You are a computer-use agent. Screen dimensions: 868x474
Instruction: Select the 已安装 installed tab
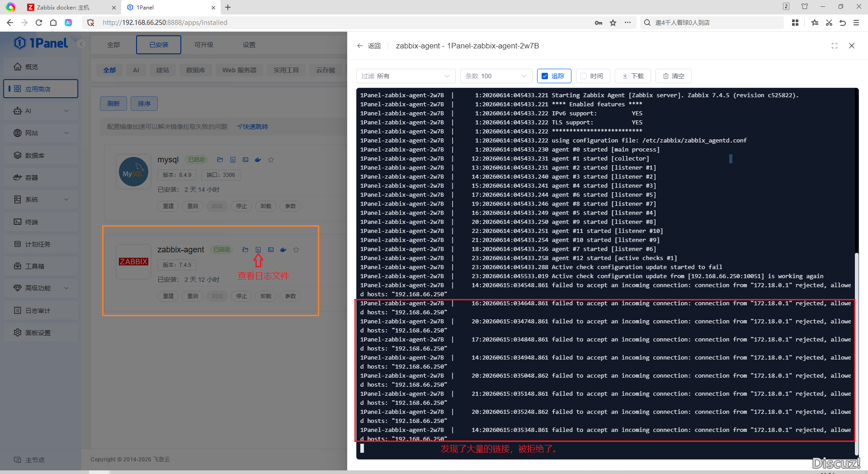click(x=159, y=45)
